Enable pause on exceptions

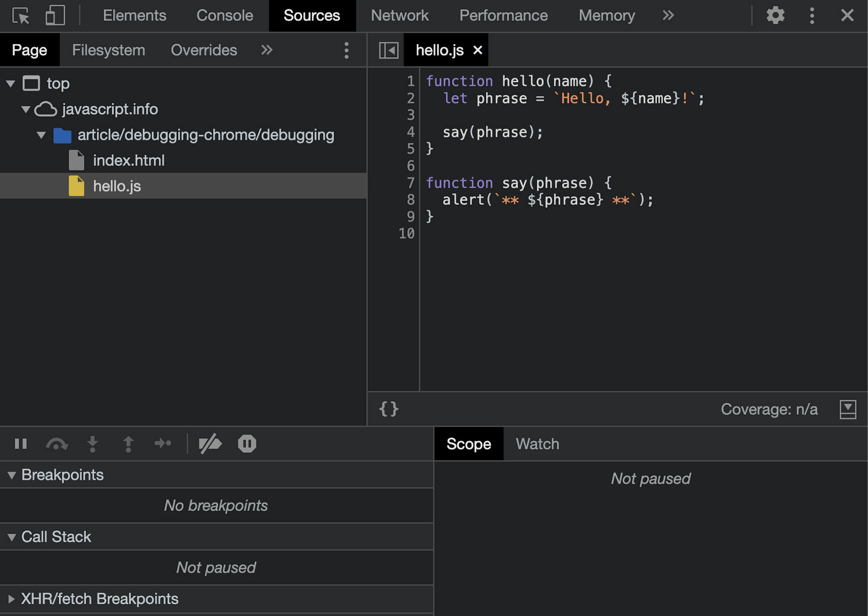(247, 444)
